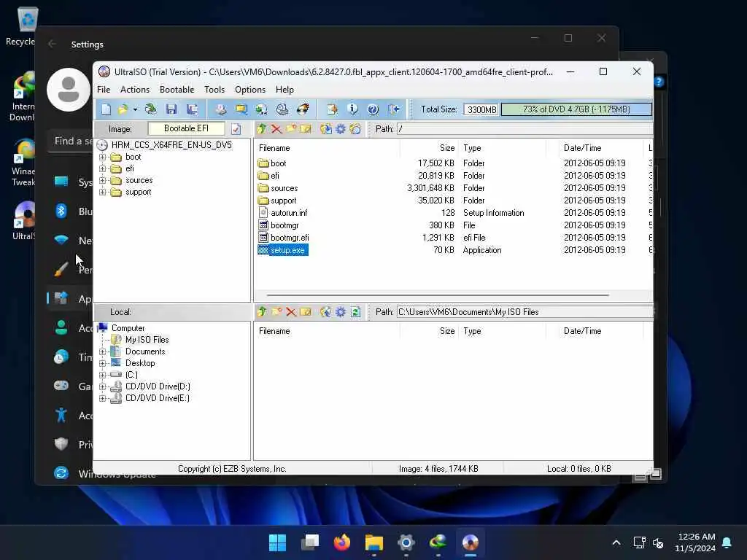The height and width of the screenshot is (560, 747).
Task: Click the Windows Start button on taskbar
Action: [277, 542]
